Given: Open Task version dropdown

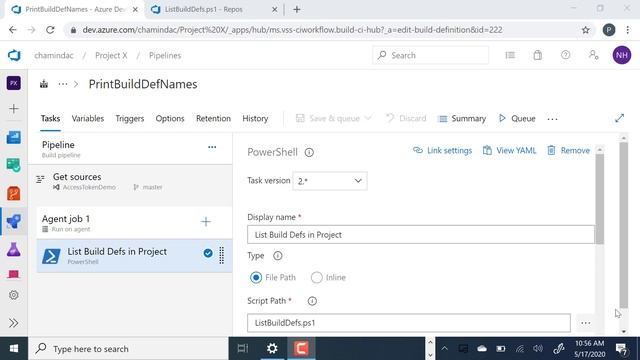Looking at the screenshot, I should click(329, 181).
